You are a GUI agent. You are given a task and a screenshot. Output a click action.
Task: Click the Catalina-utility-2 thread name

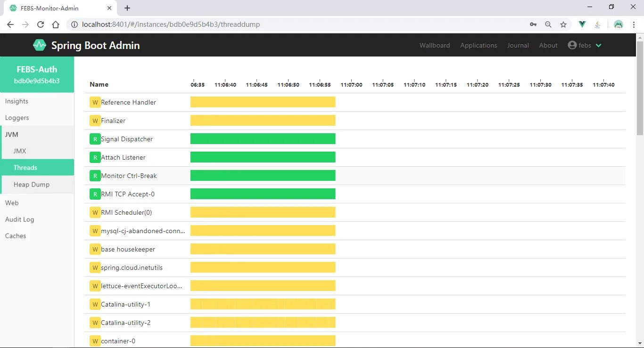pos(126,323)
